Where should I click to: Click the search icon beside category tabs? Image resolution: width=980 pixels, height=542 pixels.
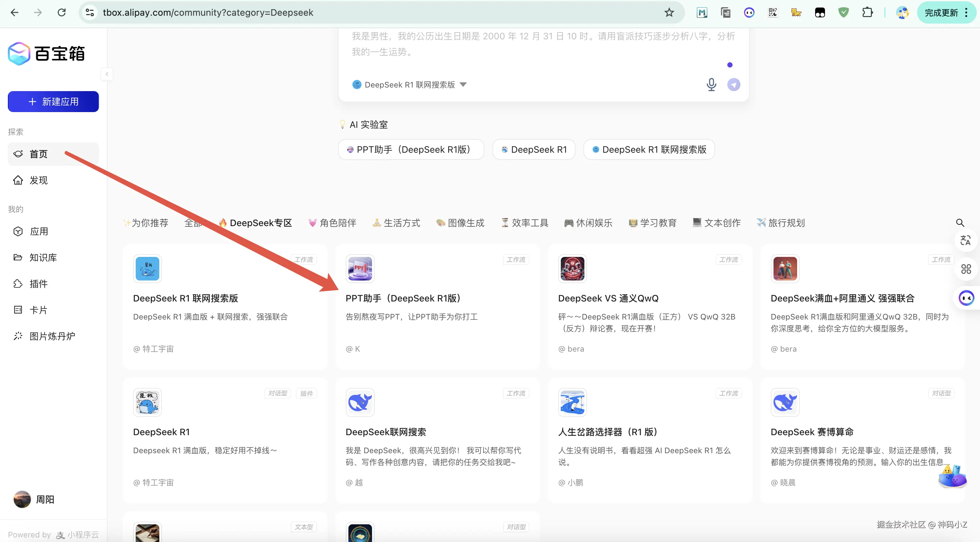[x=960, y=223]
